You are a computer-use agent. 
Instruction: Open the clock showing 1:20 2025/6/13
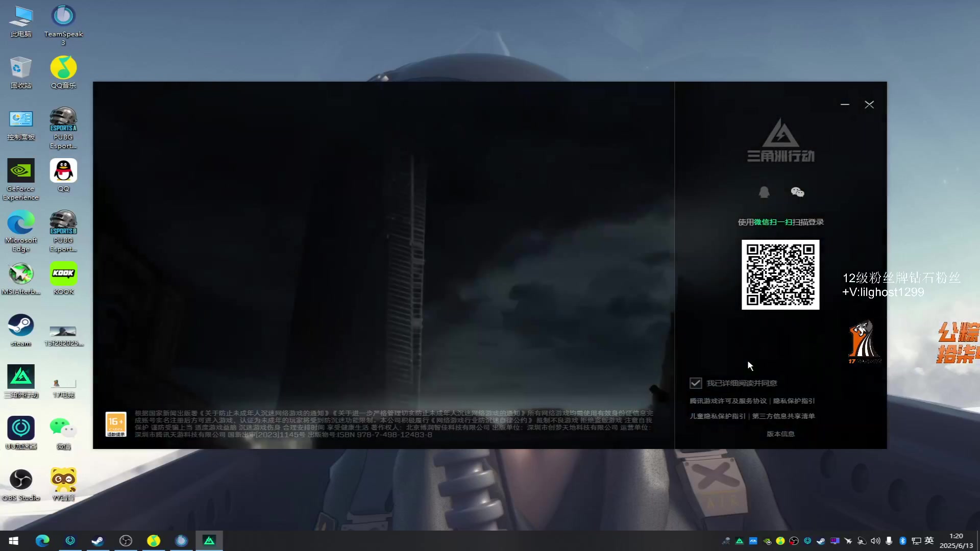pyautogui.click(x=956, y=541)
